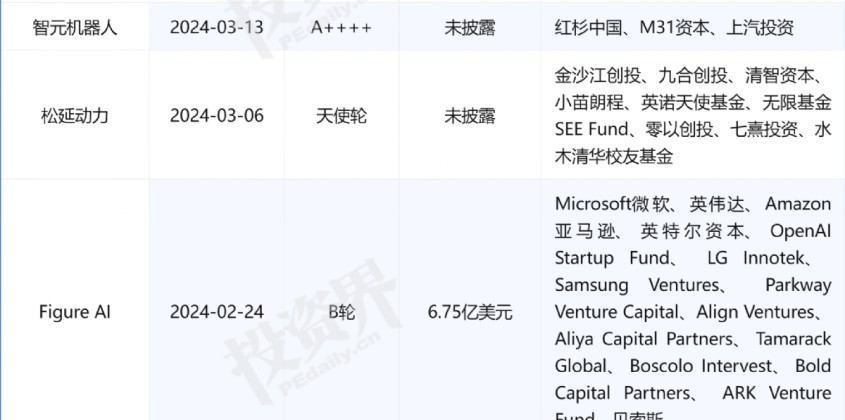Click 木清华校友基金 text

(x=614, y=156)
